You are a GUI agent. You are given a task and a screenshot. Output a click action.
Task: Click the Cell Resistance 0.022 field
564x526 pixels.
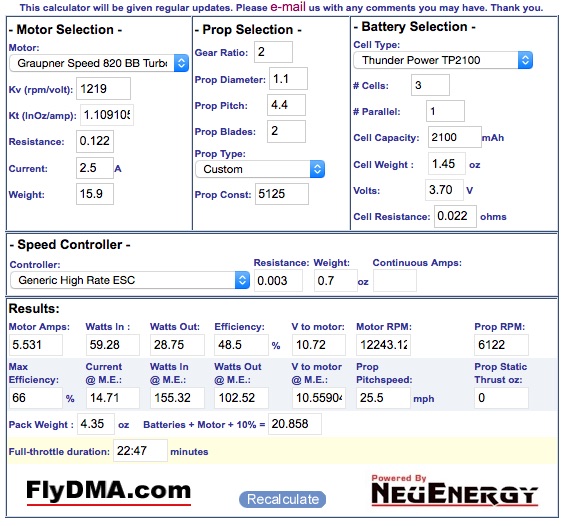click(455, 216)
